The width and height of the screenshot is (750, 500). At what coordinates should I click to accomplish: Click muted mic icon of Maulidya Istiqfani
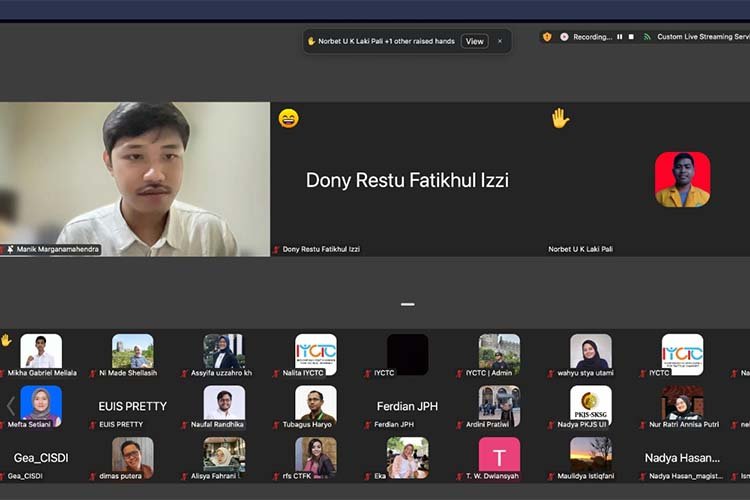point(551,477)
